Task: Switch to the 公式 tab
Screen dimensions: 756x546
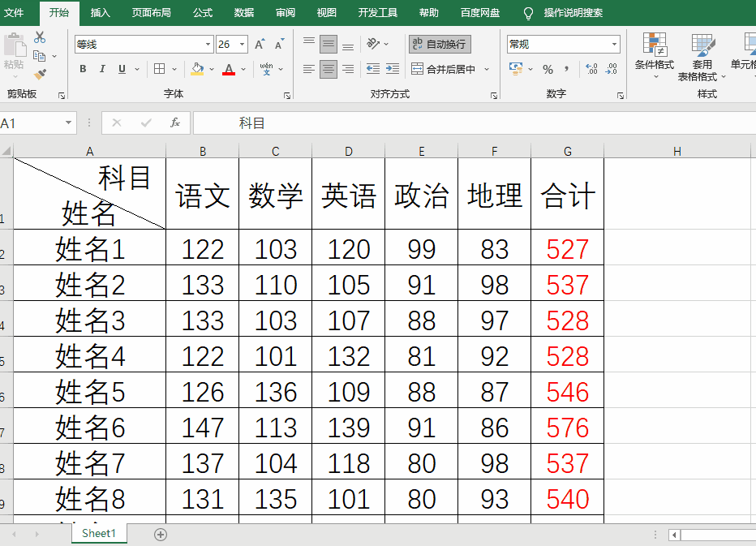Action: tap(203, 12)
